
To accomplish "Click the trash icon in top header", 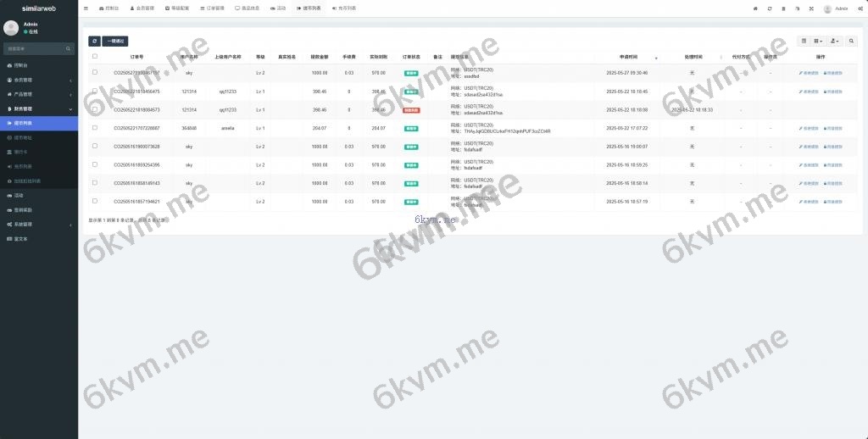I will 783,8.
